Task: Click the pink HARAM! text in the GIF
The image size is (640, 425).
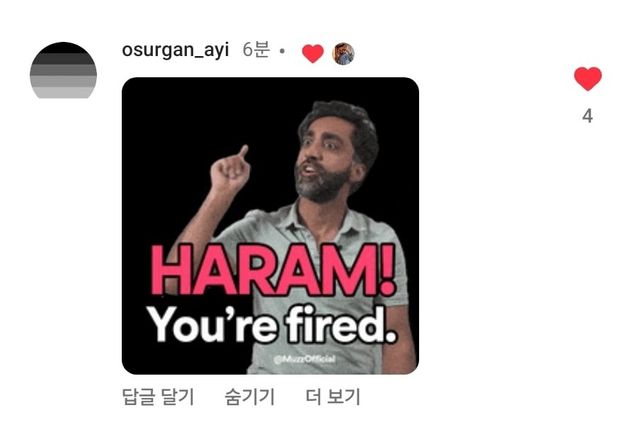Action: click(x=273, y=269)
